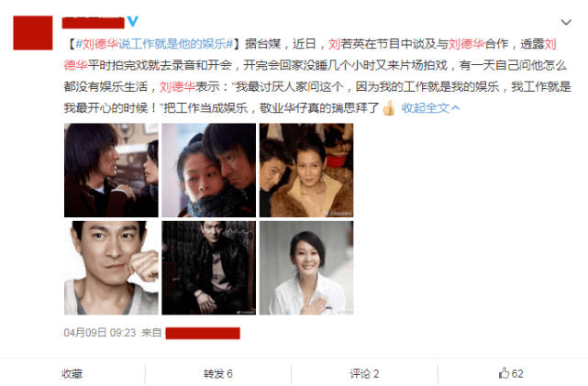Open the post options chevron menu

coord(566,23)
